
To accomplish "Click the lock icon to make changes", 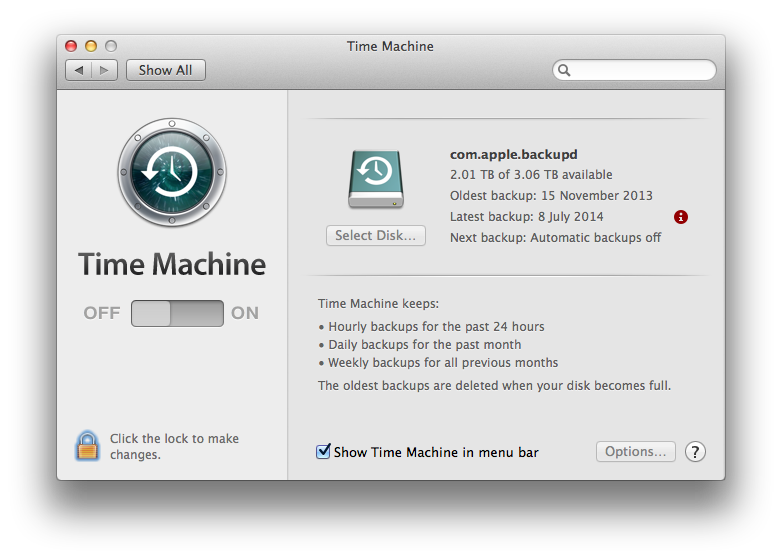I will click(x=87, y=445).
